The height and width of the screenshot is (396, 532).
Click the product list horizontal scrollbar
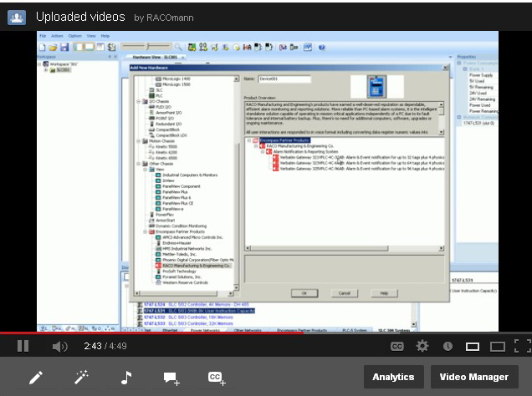(345, 248)
